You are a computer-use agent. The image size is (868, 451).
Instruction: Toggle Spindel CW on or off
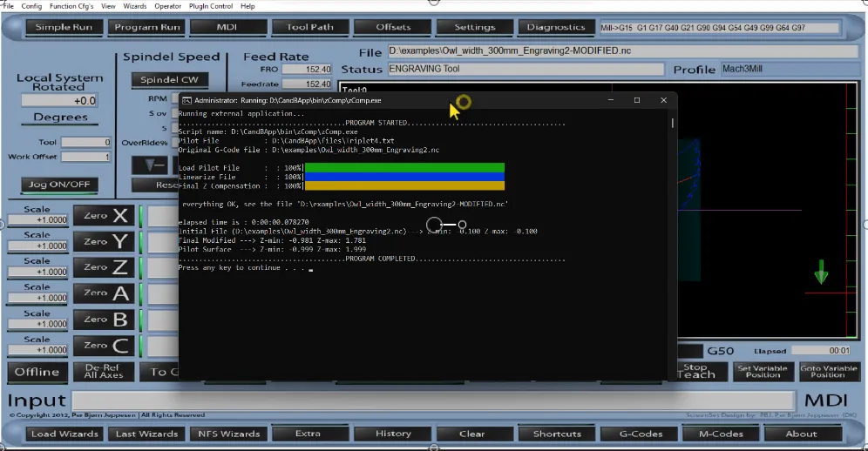tap(170, 80)
